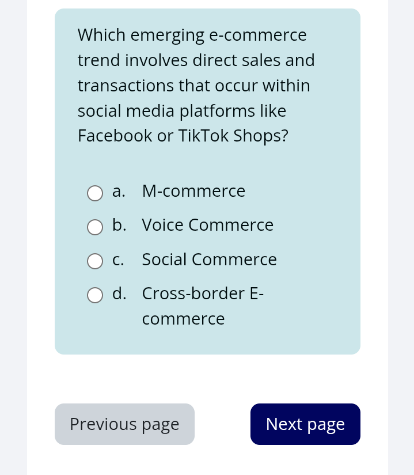Click the M-commerce answer text

194,191
